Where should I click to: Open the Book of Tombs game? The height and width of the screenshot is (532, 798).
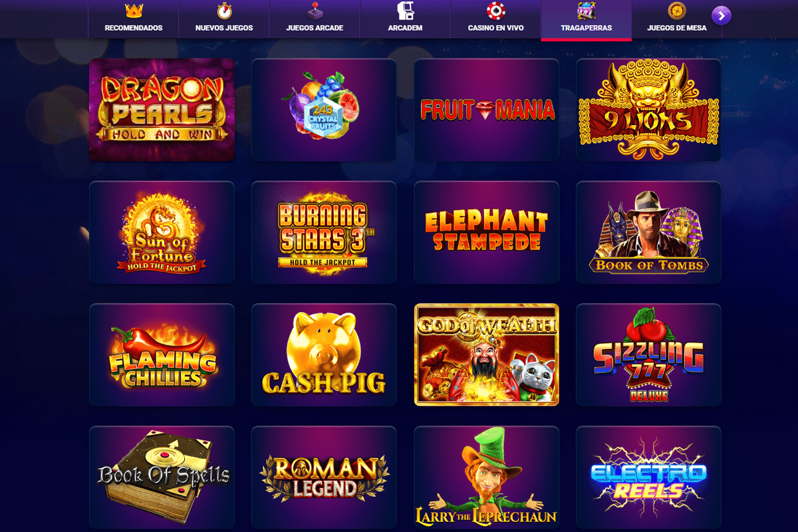648,232
